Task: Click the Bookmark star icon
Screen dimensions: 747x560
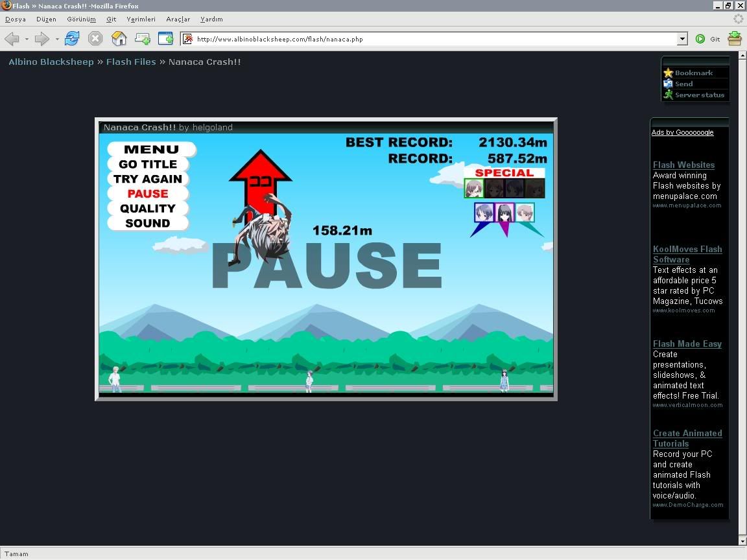Action: coord(669,73)
